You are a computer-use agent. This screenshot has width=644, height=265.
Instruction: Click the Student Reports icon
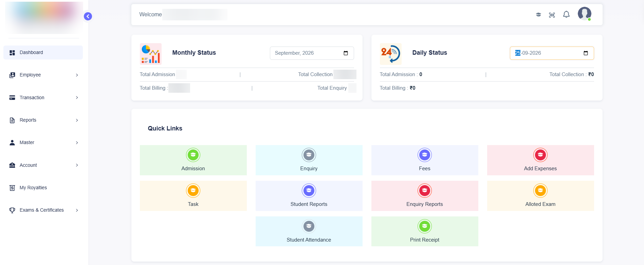coord(309,191)
